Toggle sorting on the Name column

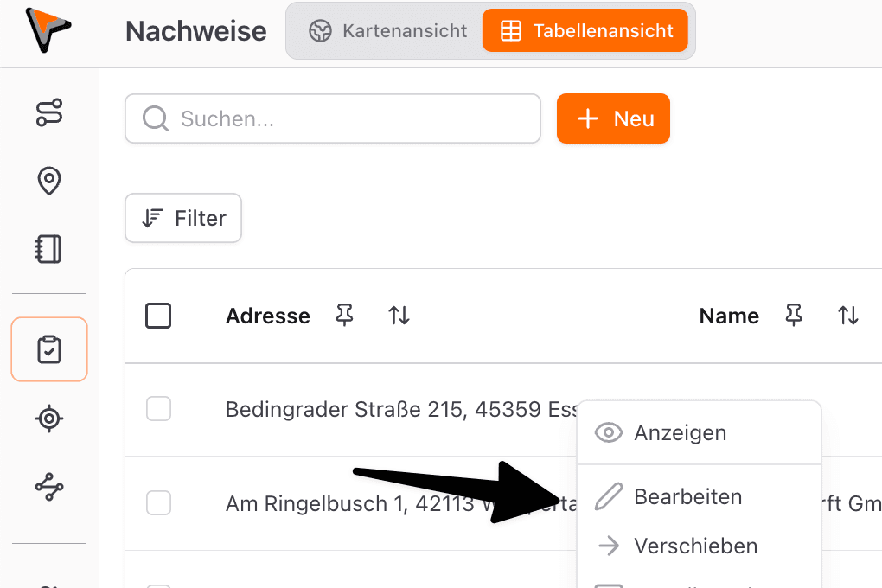click(848, 316)
